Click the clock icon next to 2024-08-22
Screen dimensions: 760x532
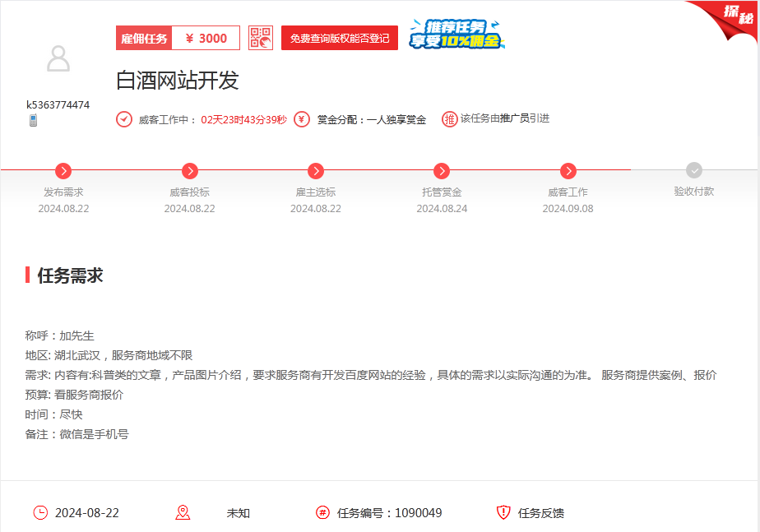pyautogui.click(x=40, y=513)
